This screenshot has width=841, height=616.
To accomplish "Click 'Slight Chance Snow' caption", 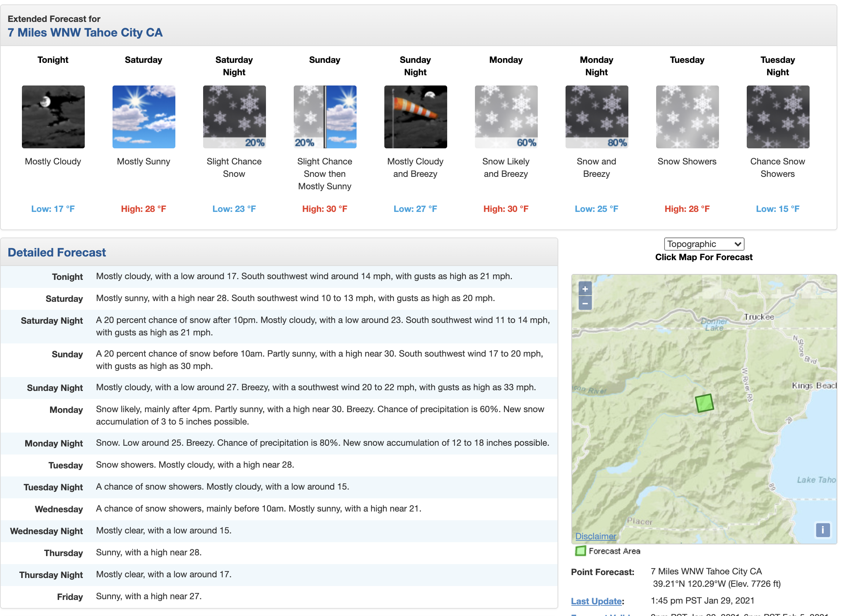I will (234, 168).
